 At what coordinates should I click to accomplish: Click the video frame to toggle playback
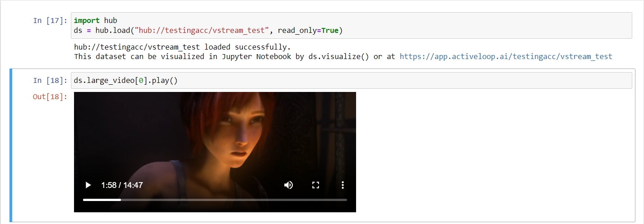tap(215, 135)
